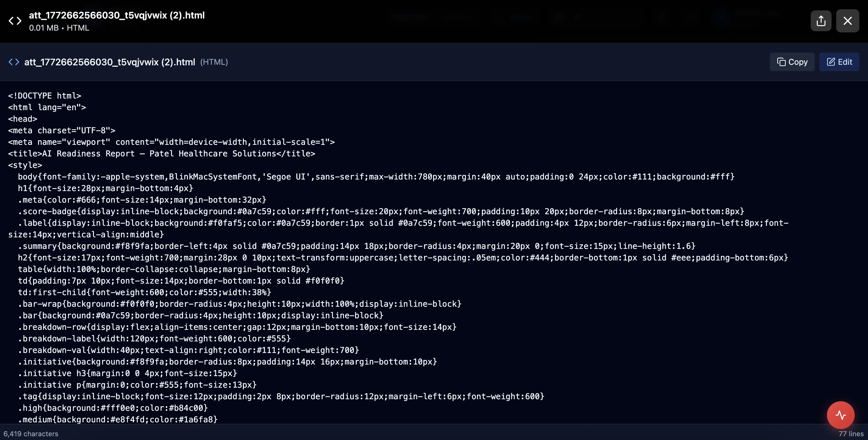Open editor with the Edit button
The height and width of the screenshot is (440, 868).
[x=839, y=62]
